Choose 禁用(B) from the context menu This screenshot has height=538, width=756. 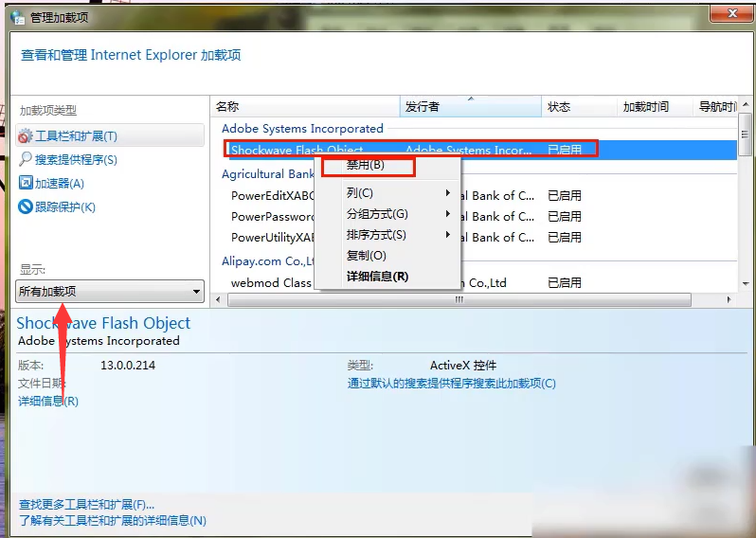tap(366, 166)
